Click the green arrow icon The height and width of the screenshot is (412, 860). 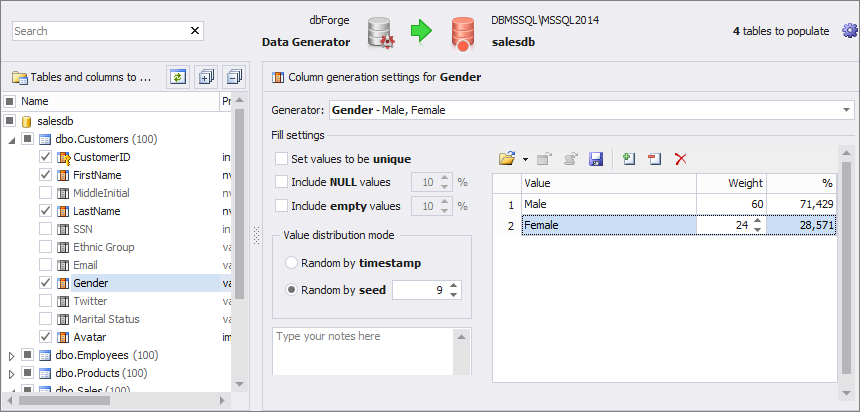click(421, 31)
